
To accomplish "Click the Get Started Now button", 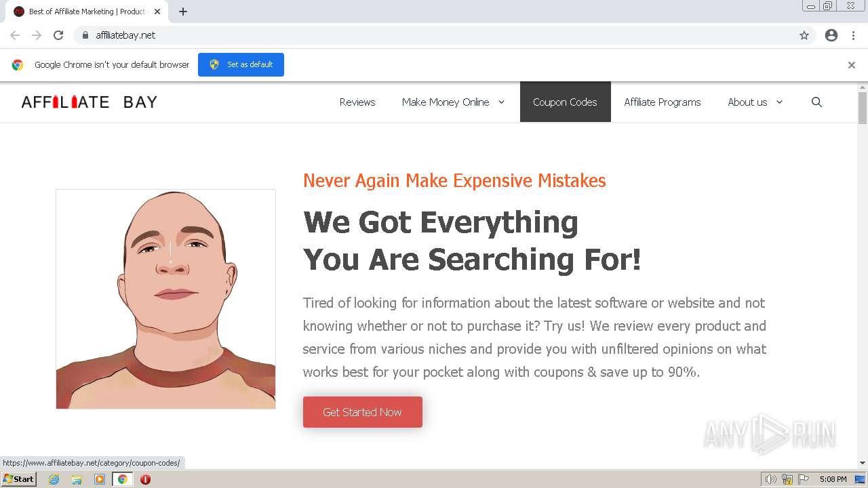I will (x=363, y=412).
